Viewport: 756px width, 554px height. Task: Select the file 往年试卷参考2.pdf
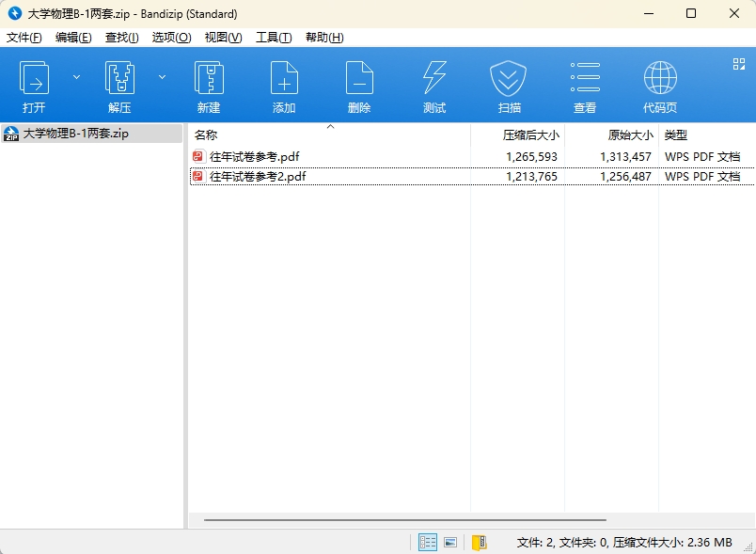258,177
